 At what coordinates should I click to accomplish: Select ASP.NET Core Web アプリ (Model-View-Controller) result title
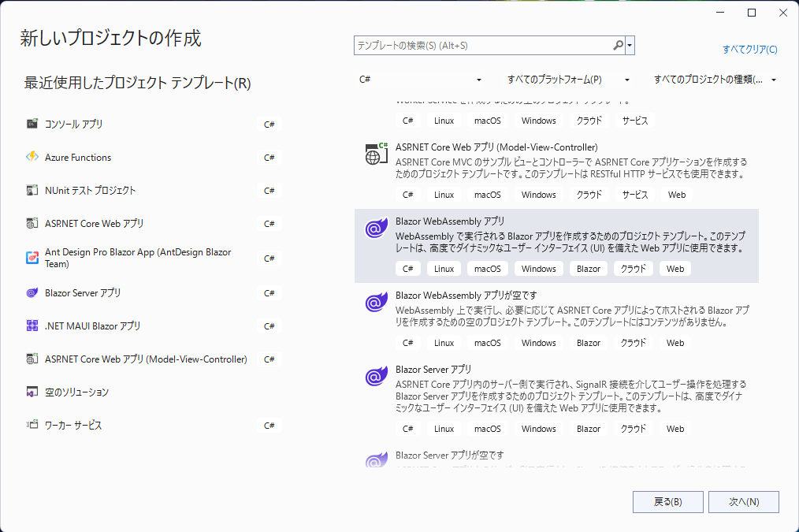[496, 147]
